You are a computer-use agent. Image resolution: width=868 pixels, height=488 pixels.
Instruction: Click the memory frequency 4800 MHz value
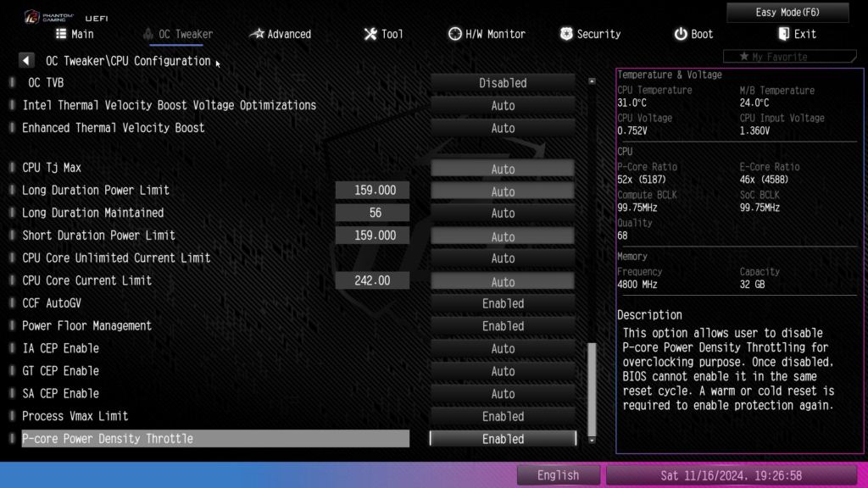[x=637, y=285]
